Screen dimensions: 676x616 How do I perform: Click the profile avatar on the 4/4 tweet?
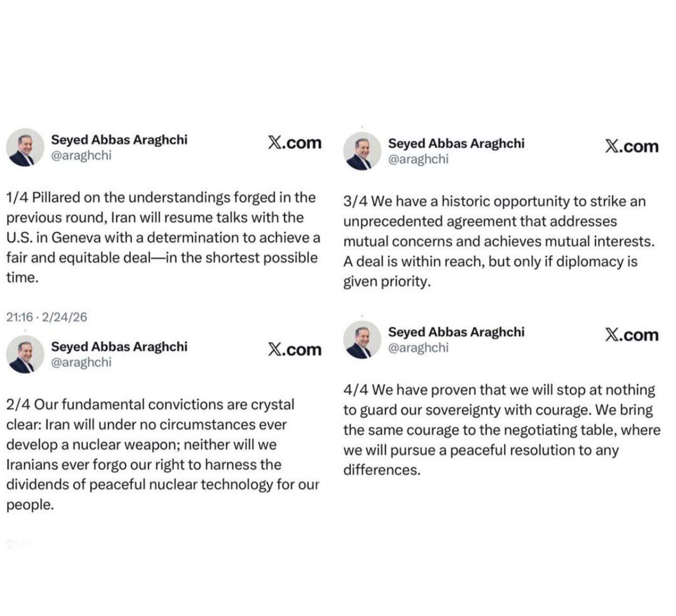tap(362, 339)
